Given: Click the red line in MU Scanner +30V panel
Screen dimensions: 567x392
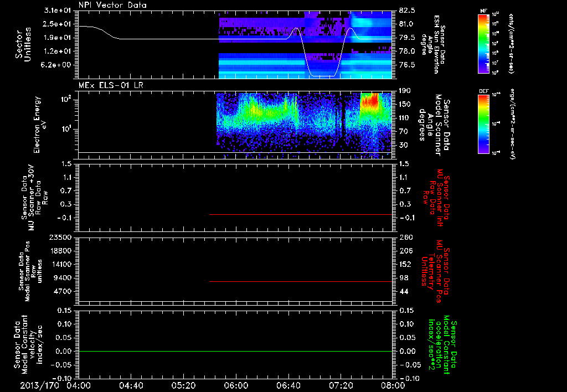Looking at the screenshot, I should tap(301, 214).
